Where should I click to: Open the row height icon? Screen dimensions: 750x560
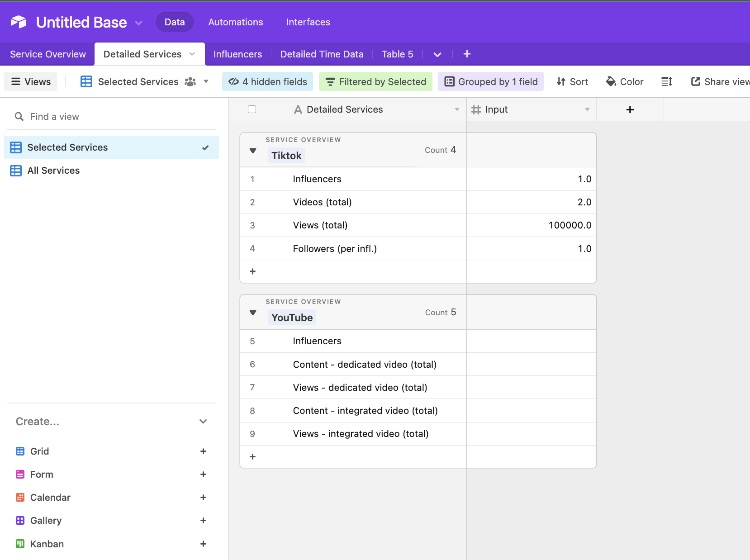(x=666, y=82)
